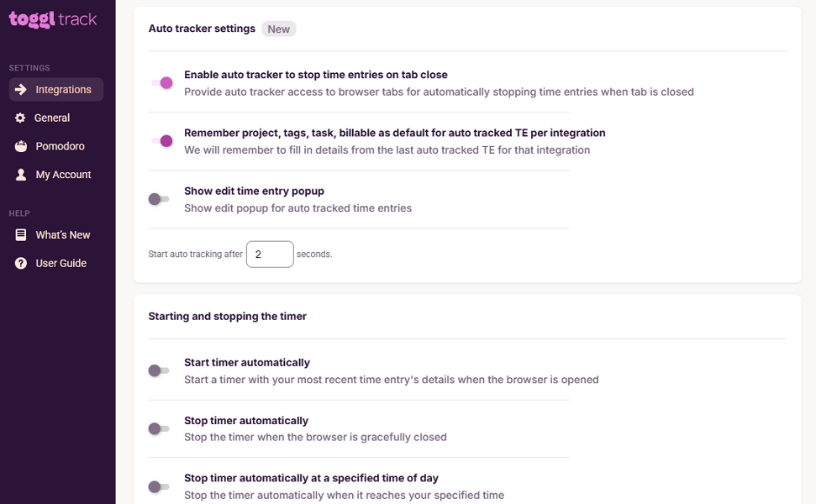
Task: Open the Integrations settings page
Action: click(x=56, y=90)
